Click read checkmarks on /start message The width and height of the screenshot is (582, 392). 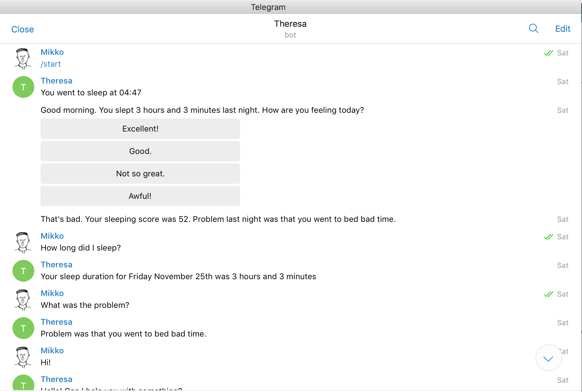[548, 53]
